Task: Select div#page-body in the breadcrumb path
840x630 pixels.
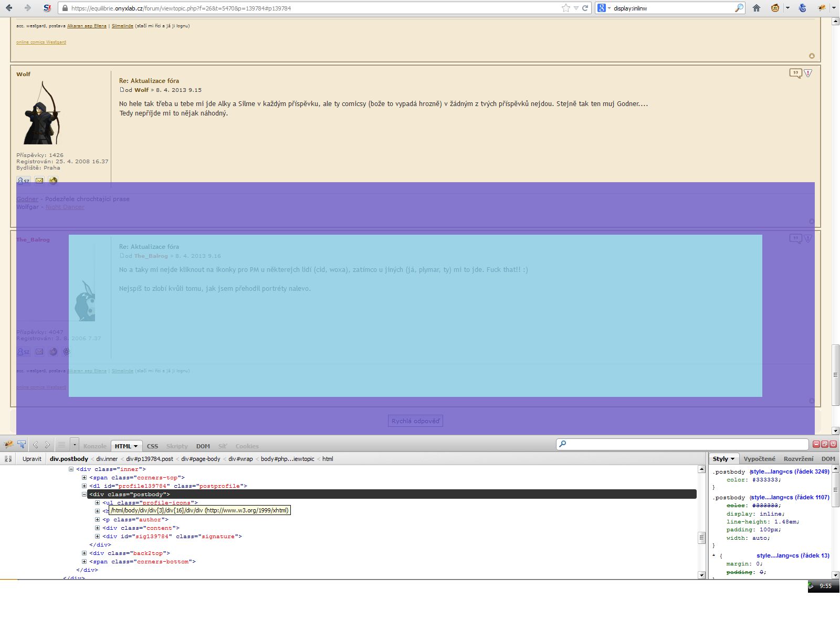Action: pyautogui.click(x=201, y=459)
